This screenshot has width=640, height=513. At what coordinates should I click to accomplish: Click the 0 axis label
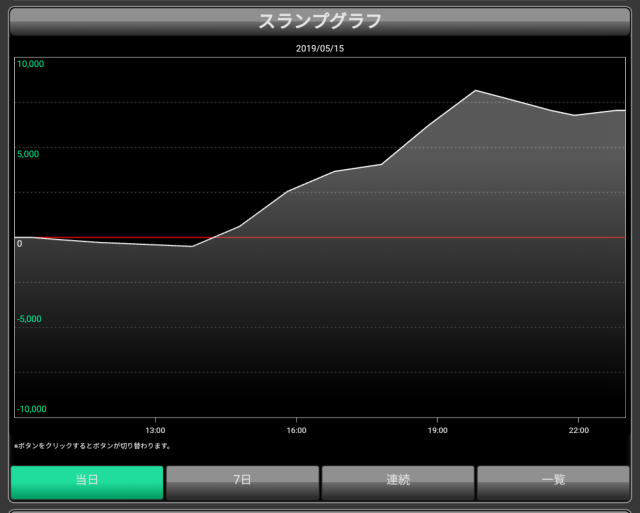[x=20, y=243]
